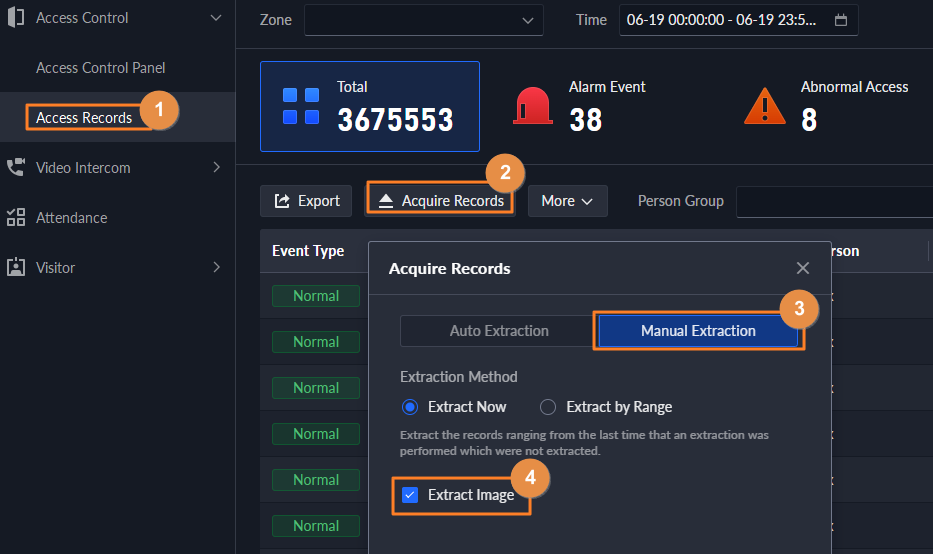This screenshot has width=933, height=554.
Task: Switch to the Manual Extraction tab
Action: [698, 331]
